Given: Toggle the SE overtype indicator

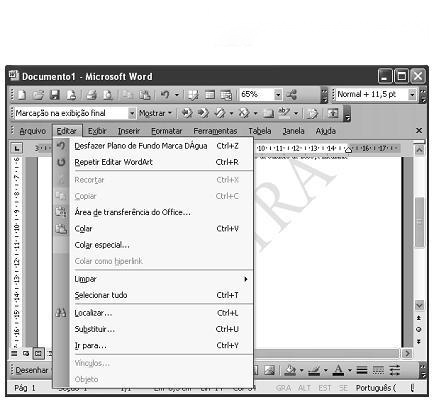Looking at the screenshot, I should (x=343, y=388).
